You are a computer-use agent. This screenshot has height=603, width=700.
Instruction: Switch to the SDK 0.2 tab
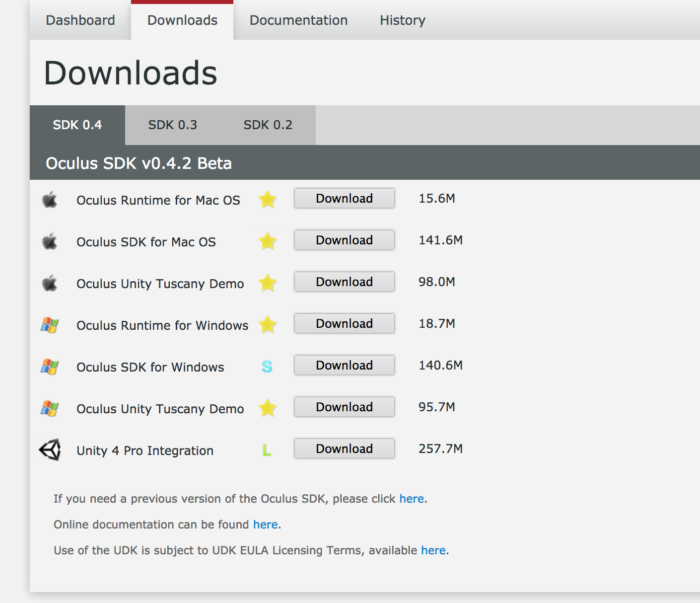(x=268, y=125)
